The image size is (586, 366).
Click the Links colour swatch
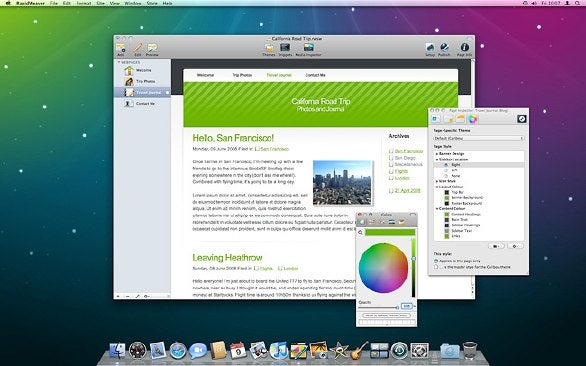447,236
